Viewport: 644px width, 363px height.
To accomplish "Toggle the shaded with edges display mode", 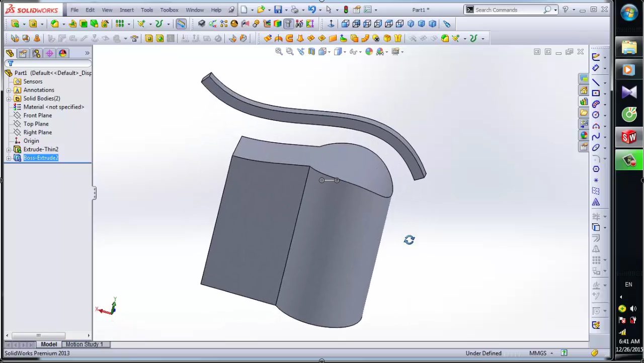I will (x=338, y=51).
